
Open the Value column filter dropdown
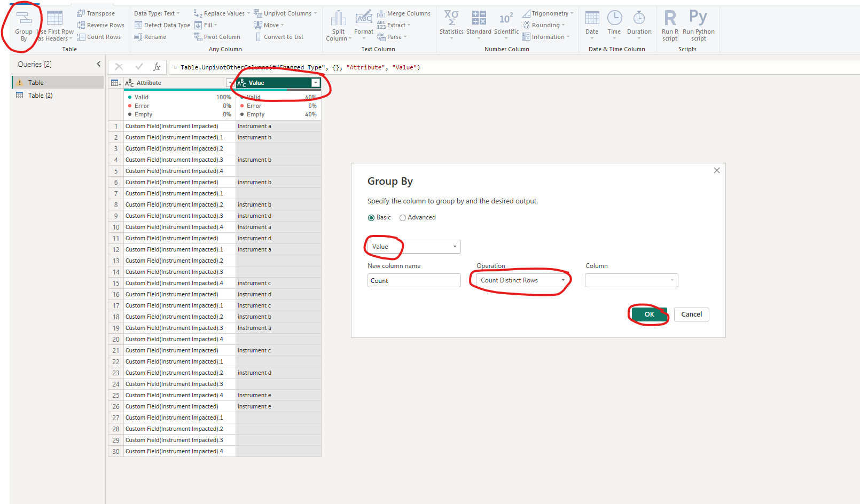[x=316, y=83]
